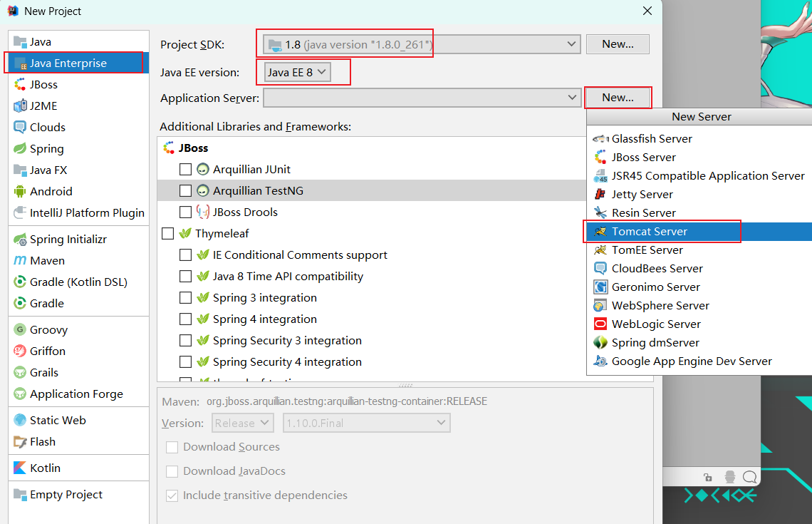The image size is (812, 524).
Task: Click the magnifier icon in background window
Action: (750, 477)
